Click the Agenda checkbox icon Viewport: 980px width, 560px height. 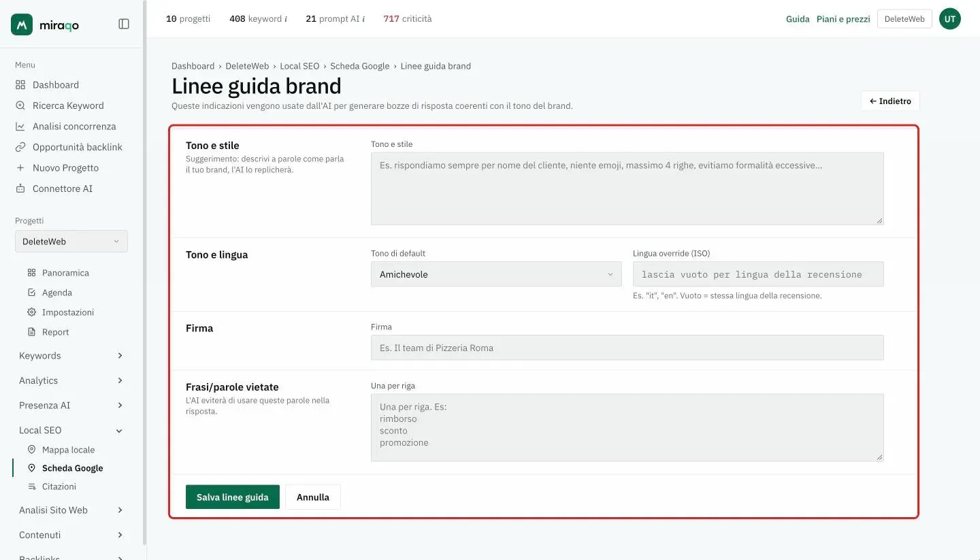point(31,293)
